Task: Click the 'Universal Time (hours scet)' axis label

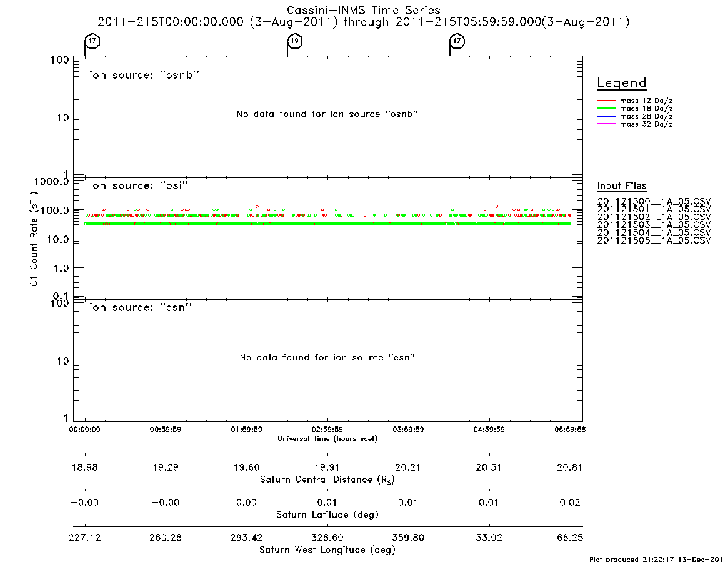Action: click(327, 438)
